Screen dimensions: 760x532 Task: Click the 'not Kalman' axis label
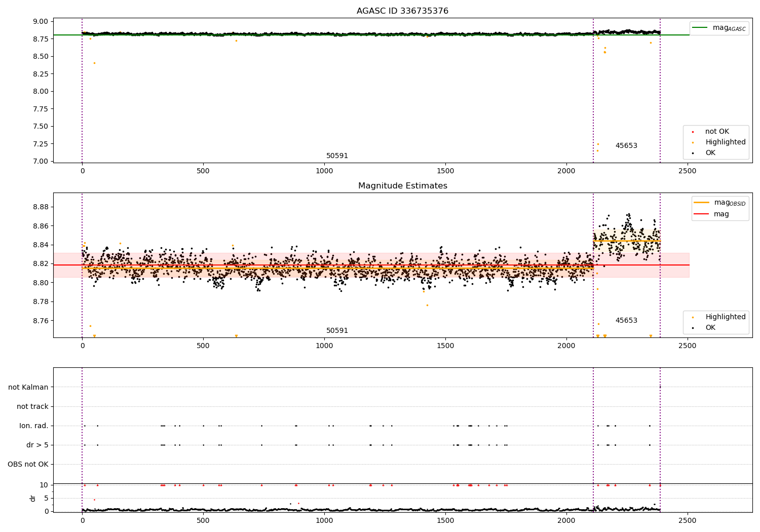click(x=28, y=387)
